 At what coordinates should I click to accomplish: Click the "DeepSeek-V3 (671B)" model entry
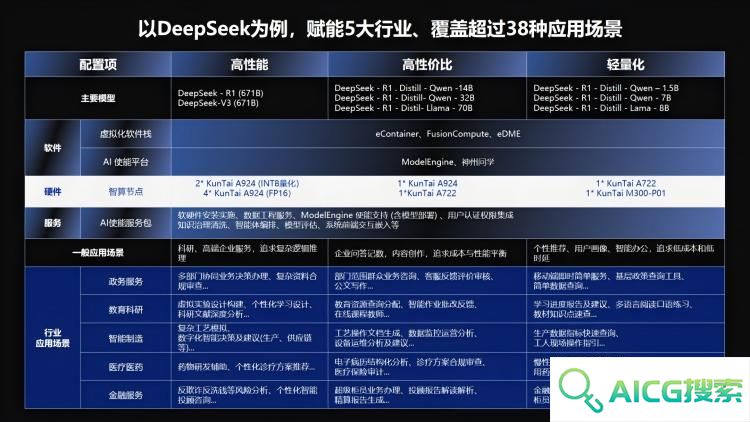(218, 103)
